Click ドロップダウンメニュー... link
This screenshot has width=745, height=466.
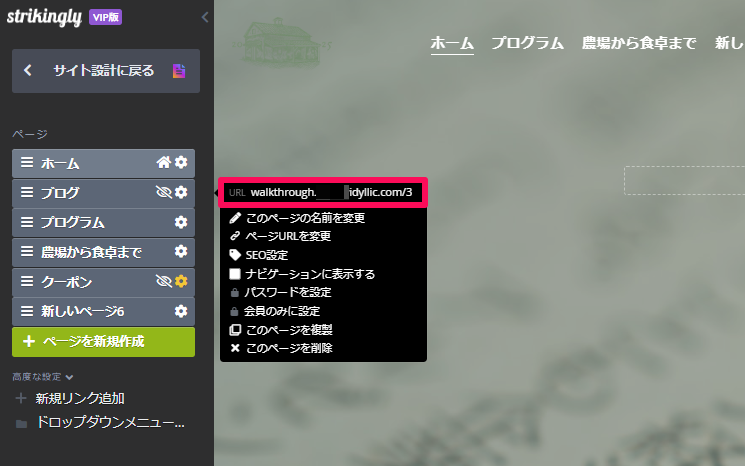[x=110, y=422]
